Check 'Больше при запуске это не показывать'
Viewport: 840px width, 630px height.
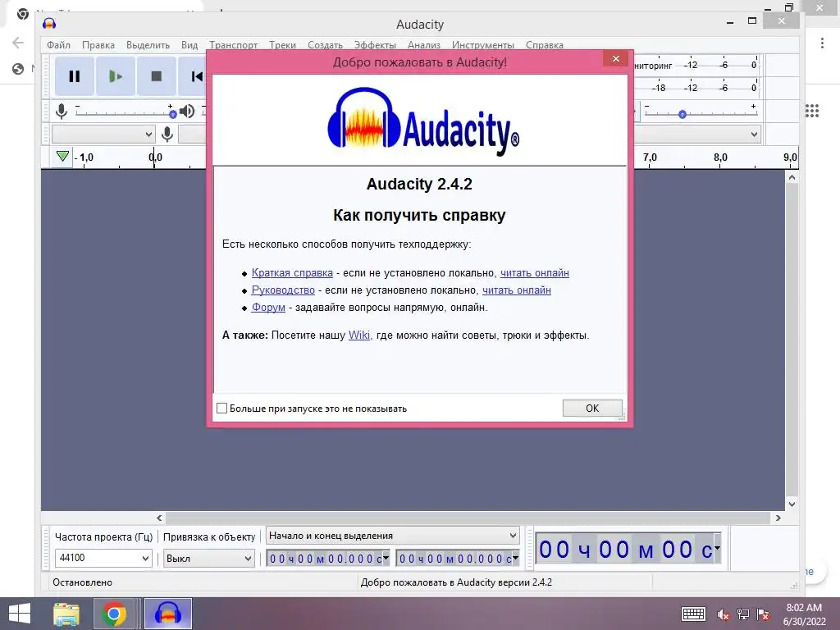coord(221,409)
